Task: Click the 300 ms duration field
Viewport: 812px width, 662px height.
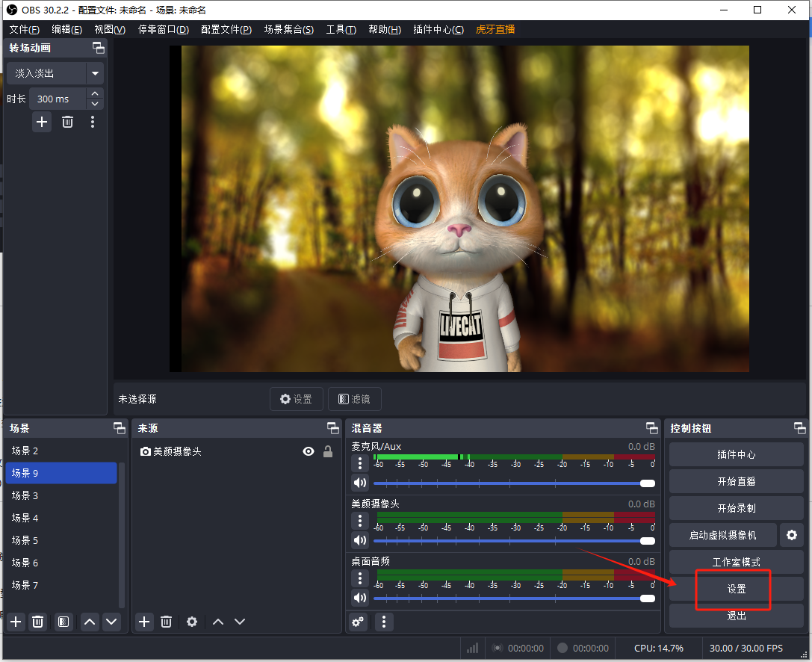Action: point(58,99)
